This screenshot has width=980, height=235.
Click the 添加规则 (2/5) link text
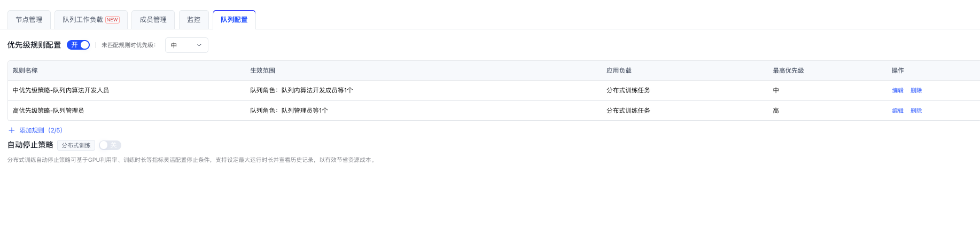click(x=41, y=130)
